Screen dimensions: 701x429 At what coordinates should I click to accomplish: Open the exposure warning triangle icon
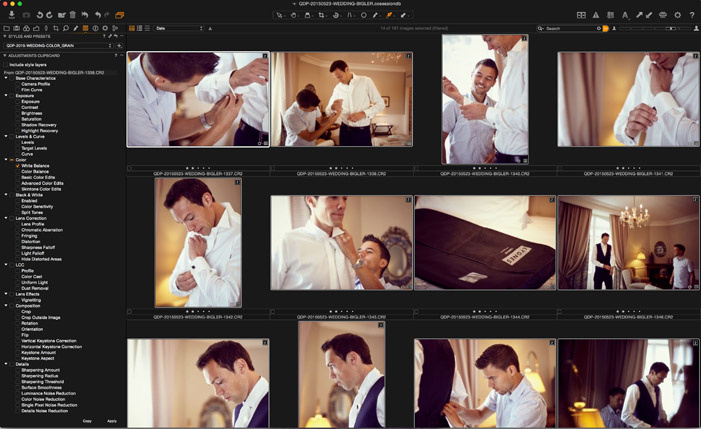[x=596, y=15]
